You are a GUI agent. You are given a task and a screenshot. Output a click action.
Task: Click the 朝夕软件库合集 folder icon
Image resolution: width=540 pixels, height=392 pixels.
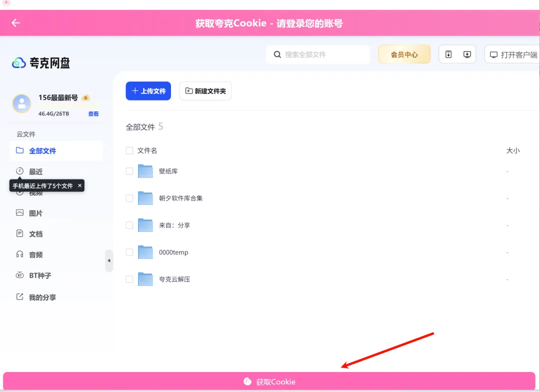tap(145, 198)
